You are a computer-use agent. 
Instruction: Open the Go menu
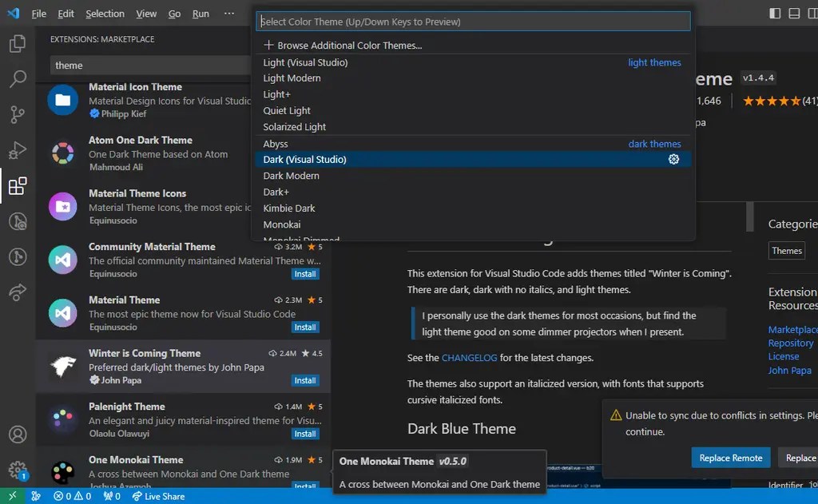[x=174, y=14]
